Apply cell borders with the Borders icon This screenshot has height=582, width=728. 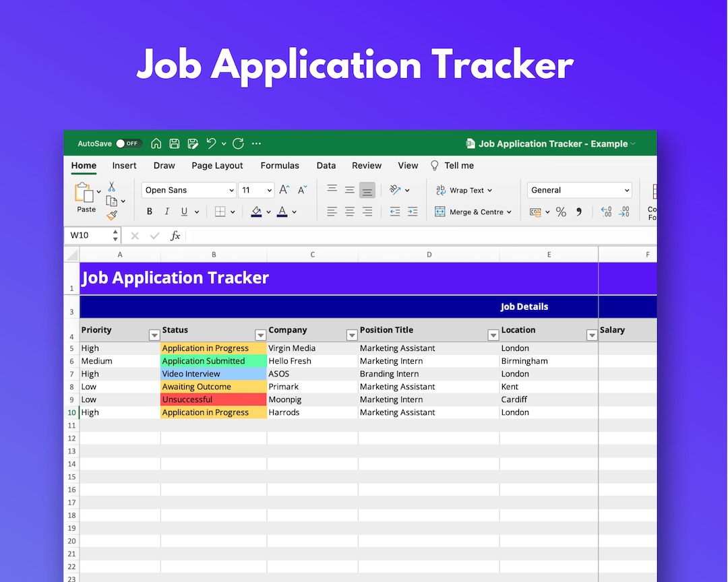220,212
